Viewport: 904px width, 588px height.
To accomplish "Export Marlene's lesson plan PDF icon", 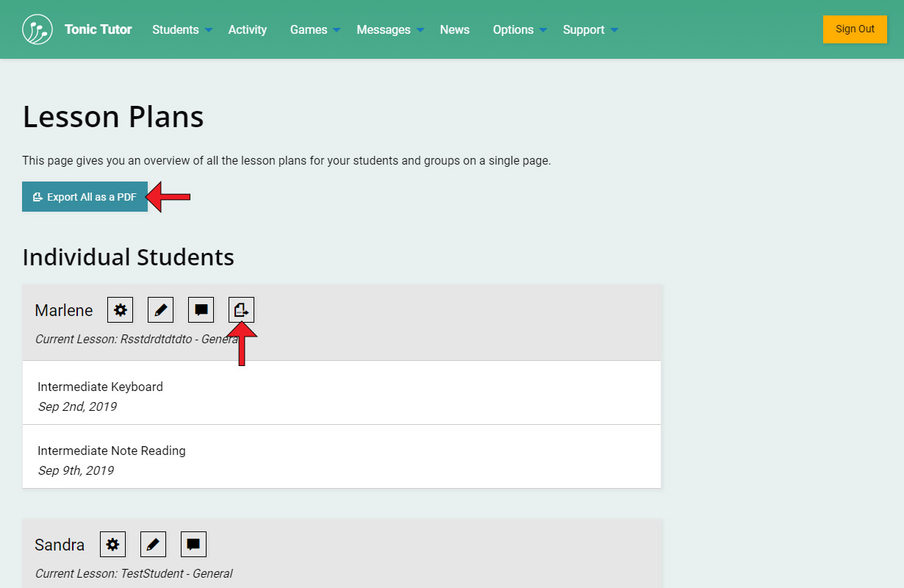I will click(x=241, y=310).
